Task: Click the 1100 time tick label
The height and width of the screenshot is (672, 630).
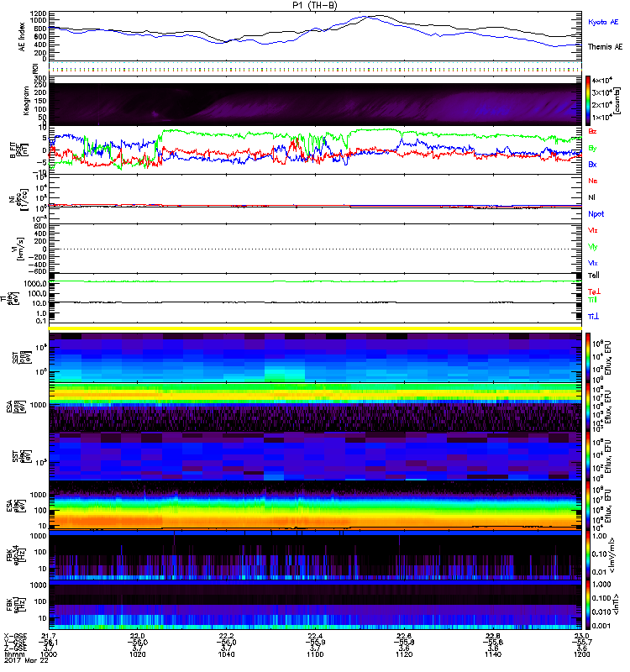Action: [x=315, y=654]
